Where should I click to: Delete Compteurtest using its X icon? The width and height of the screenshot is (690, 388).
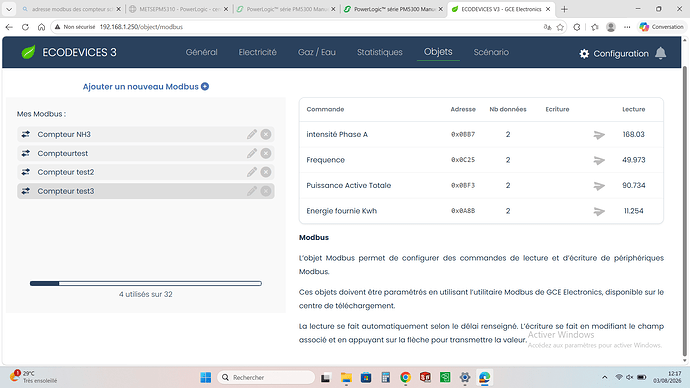point(266,153)
